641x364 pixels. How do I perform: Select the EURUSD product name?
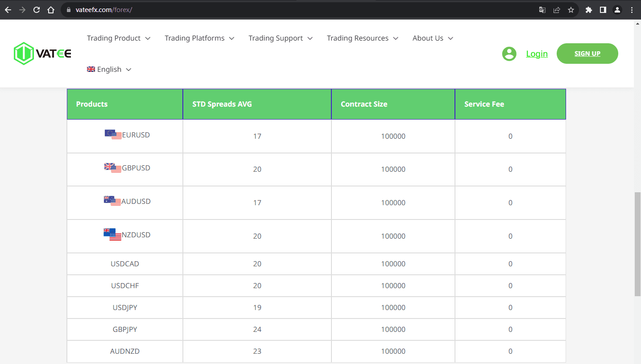136,135
